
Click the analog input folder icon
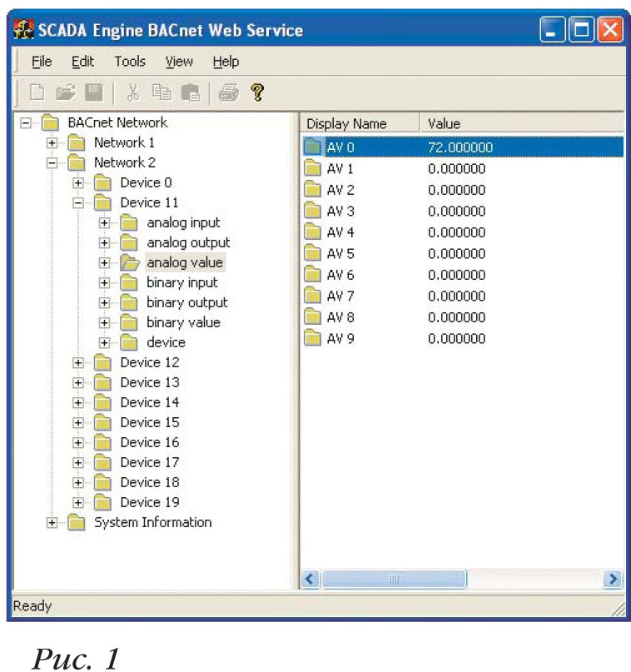coord(129,223)
